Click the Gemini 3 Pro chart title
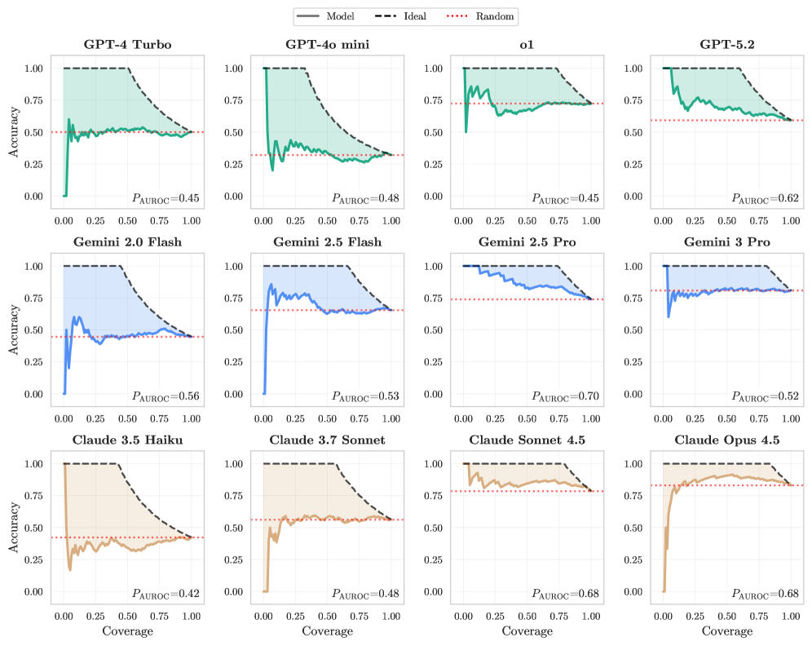This screenshot has height=646, width=812. coord(726,242)
